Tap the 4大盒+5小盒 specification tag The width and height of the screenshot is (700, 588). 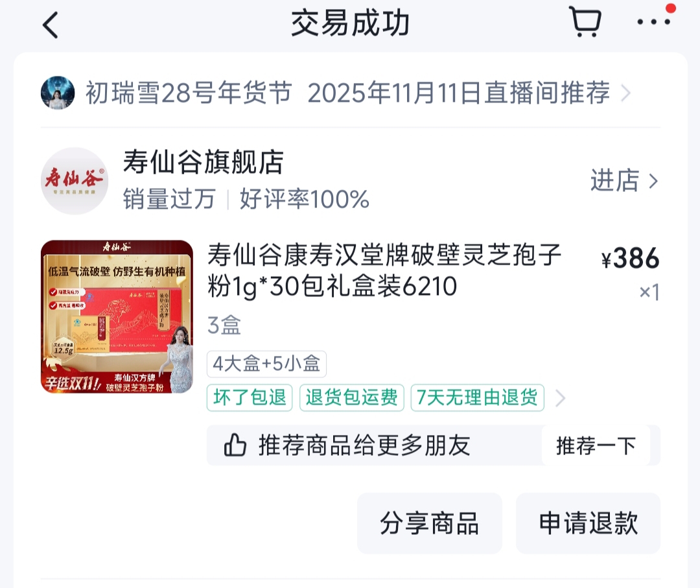266,364
